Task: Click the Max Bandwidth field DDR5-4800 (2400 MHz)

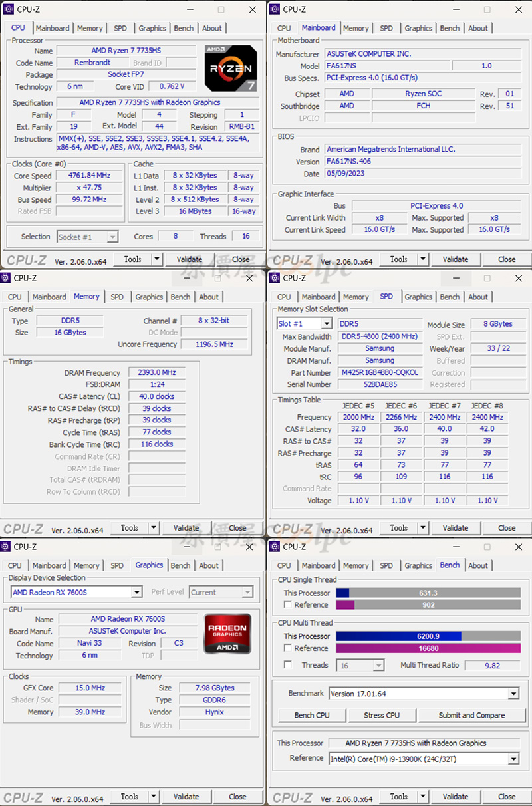Action: point(380,336)
